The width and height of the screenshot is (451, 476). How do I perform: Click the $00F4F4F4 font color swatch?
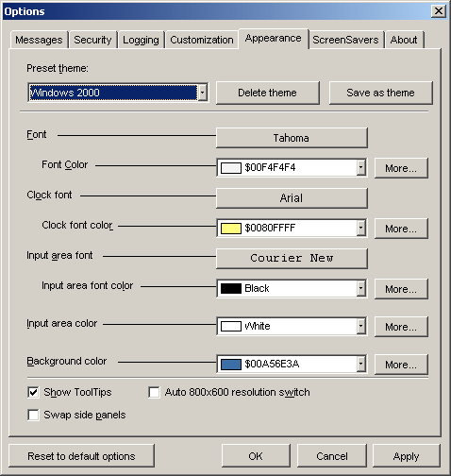coord(231,168)
